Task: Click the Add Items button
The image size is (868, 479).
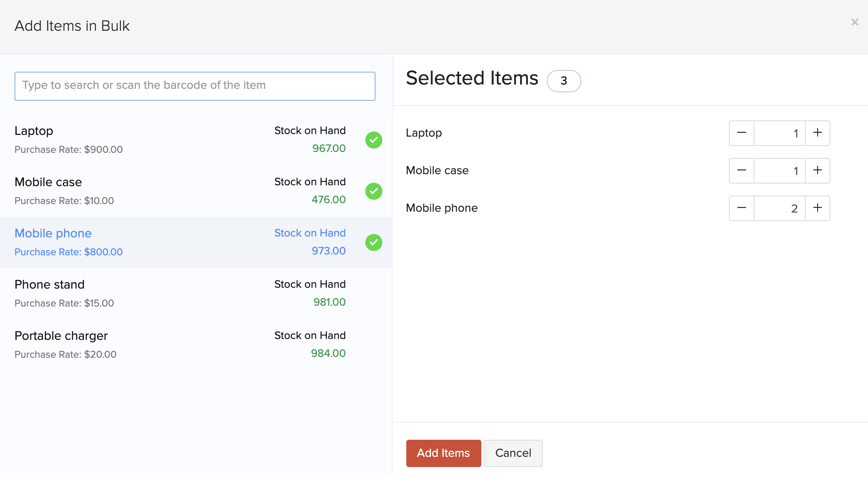Action: 443,453
